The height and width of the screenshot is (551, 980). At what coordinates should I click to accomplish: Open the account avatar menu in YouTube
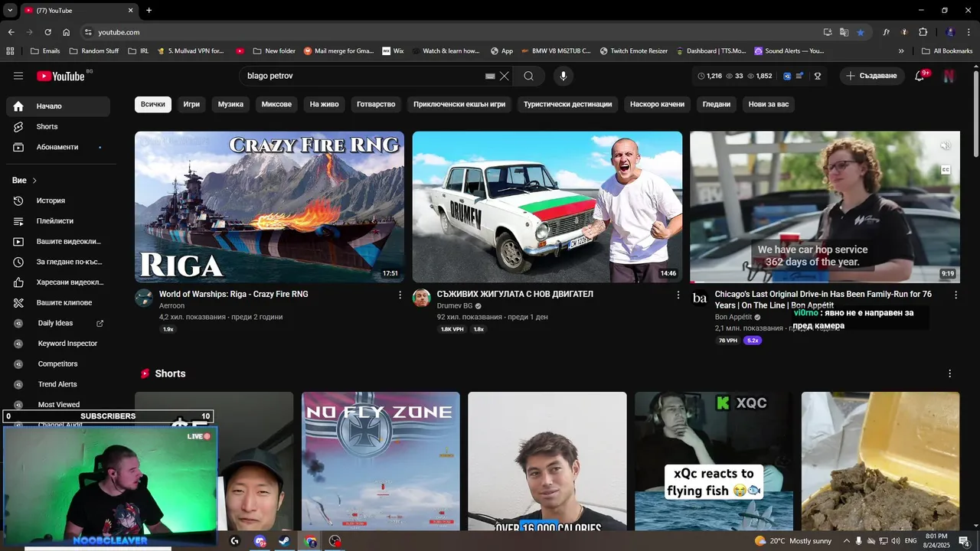coord(949,76)
